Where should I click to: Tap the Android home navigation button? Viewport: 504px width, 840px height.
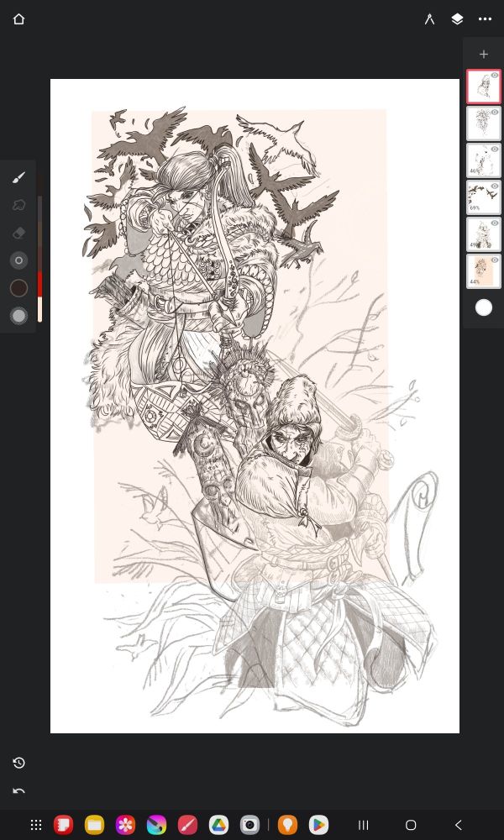[411, 825]
